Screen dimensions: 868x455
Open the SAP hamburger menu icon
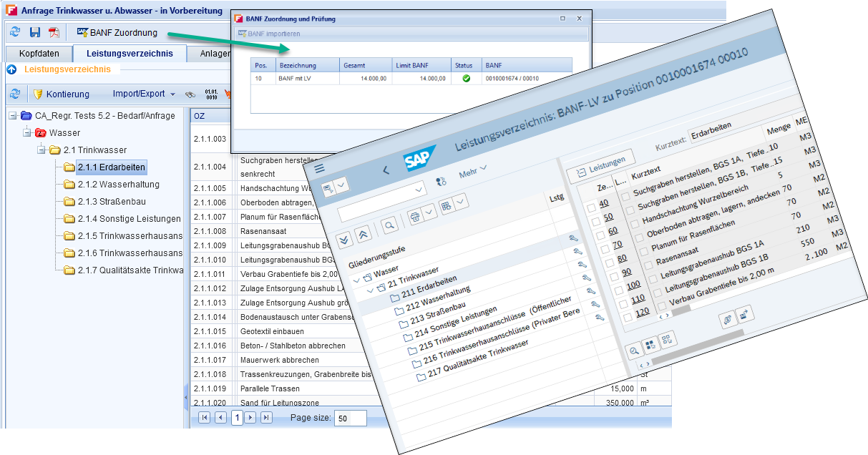point(319,168)
